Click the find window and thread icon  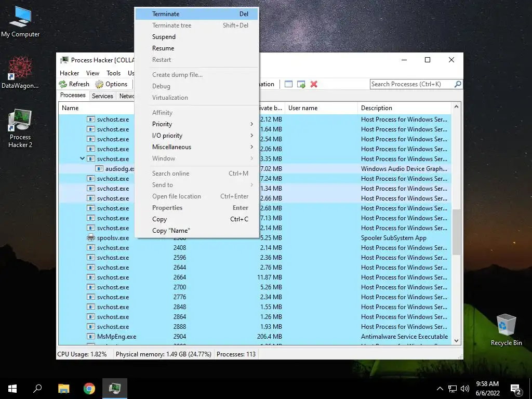point(301,84)
